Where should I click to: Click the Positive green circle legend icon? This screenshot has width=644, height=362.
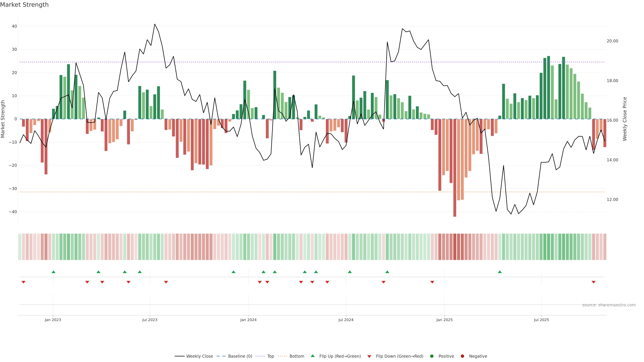coord(432,356)
